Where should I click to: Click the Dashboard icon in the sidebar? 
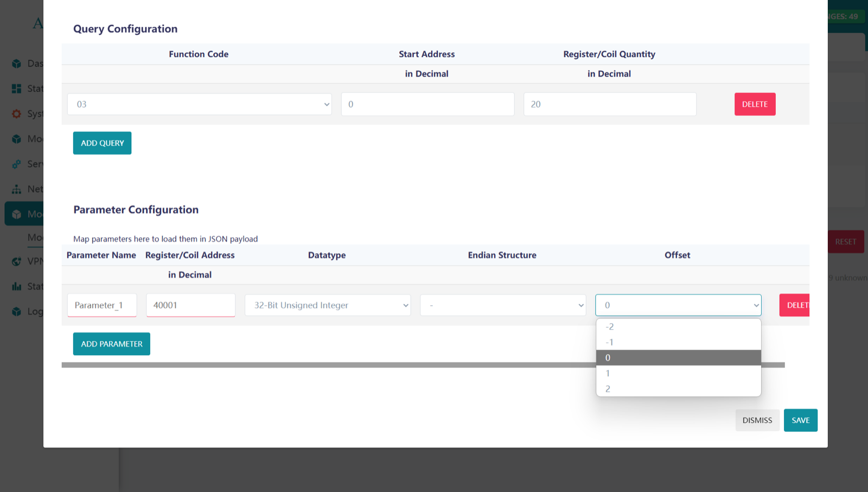pyautogui.click(x=17, y=64)
